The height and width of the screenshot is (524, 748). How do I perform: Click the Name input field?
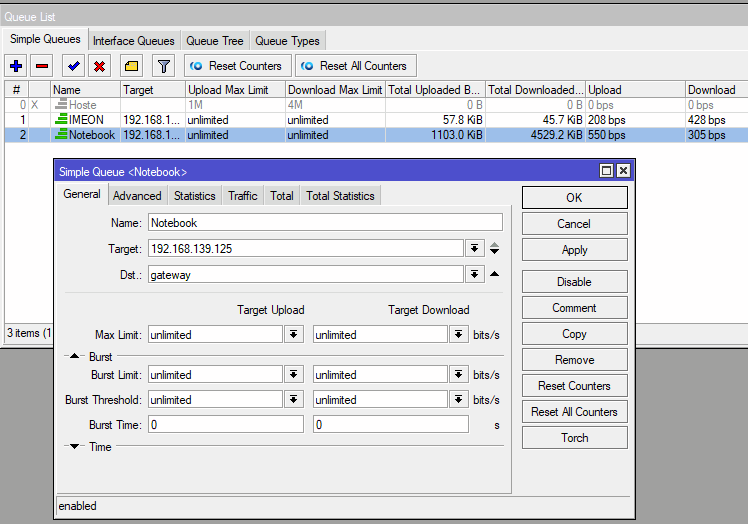pyautogui.click(x=325, y=222)
